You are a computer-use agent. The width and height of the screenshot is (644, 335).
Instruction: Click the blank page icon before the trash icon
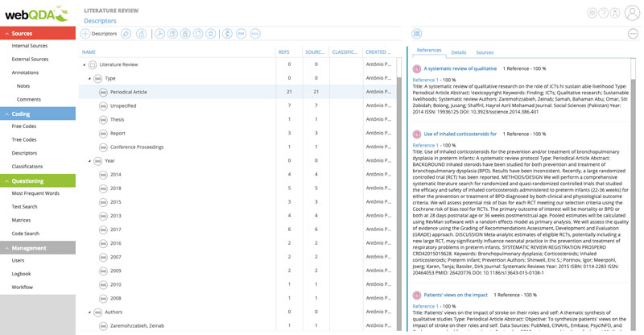[x=198, y=34]
